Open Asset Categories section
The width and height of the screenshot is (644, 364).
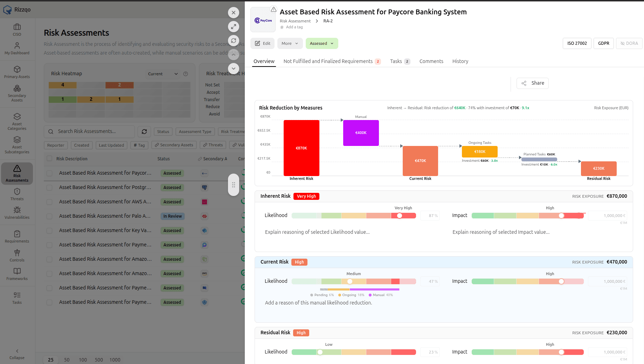tap(17, 121)
